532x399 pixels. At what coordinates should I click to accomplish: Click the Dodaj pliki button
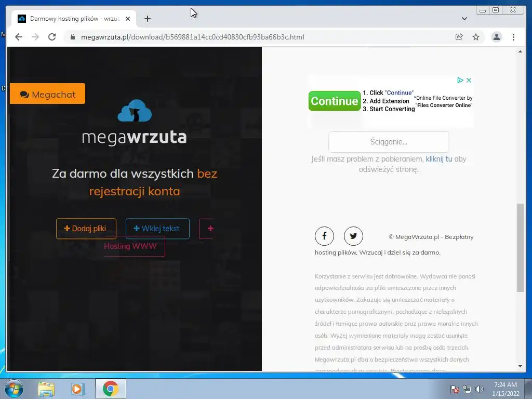(86, 229)
